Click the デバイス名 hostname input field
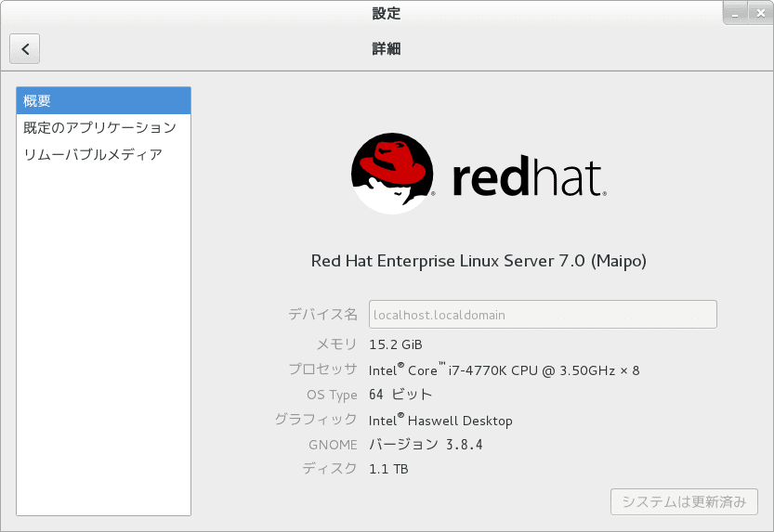774x532 pixels. point(543,315)
